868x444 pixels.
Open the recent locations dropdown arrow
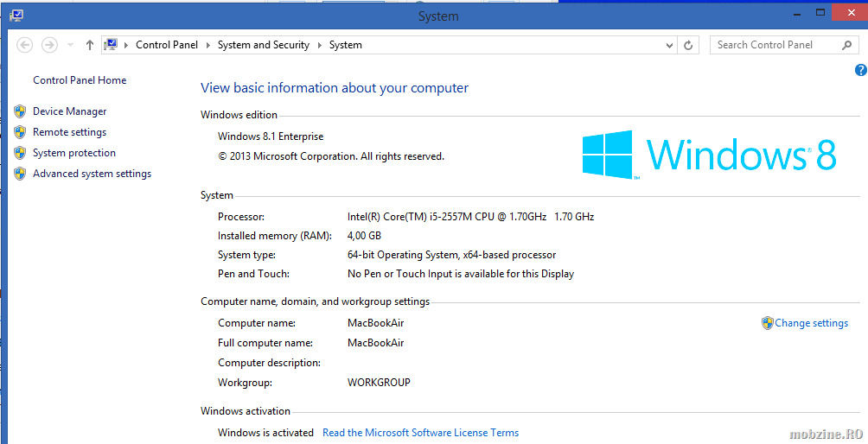(x=70, y=45)
